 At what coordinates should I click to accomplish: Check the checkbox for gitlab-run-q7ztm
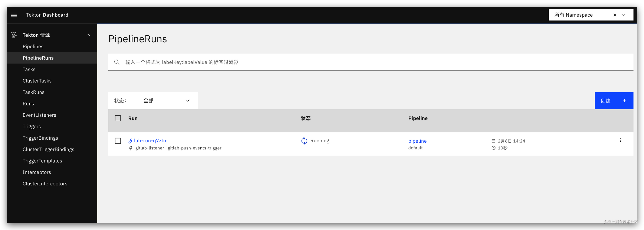[118, 141]
